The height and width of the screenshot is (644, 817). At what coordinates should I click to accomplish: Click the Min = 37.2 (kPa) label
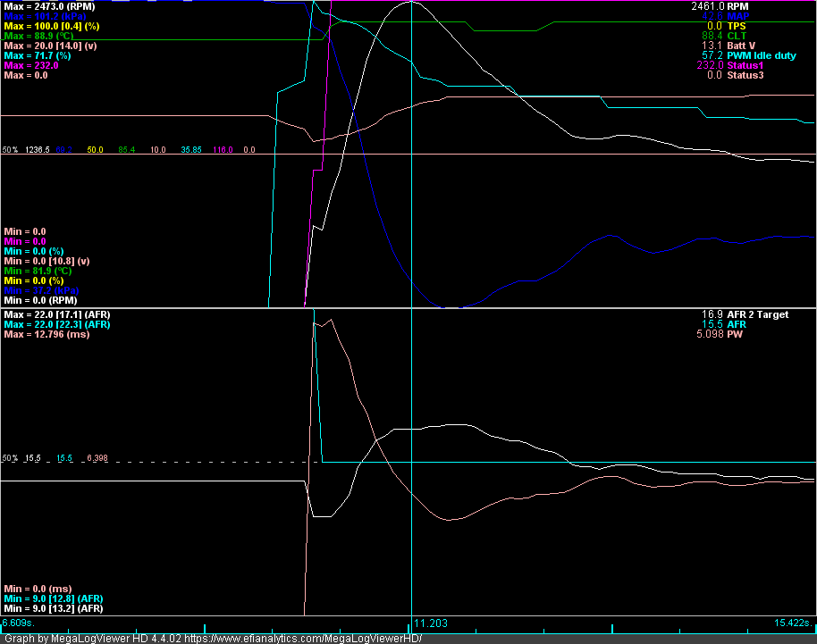pyautogui.click(x=42, y=290)
